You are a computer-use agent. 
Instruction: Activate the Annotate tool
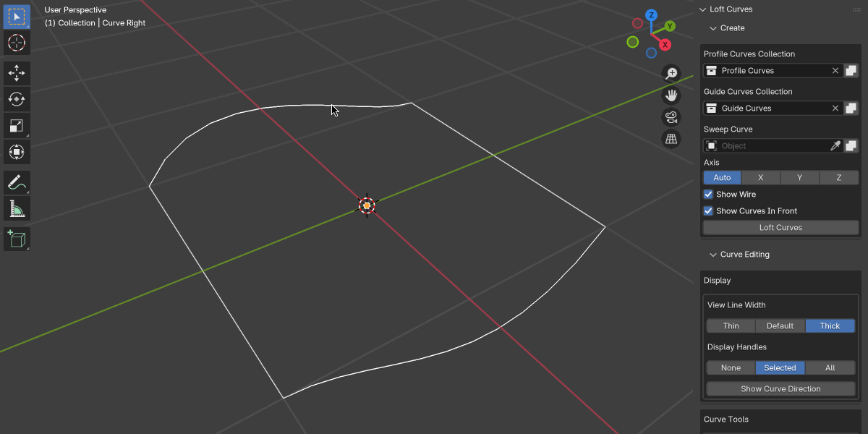click(x=17, y=182)
